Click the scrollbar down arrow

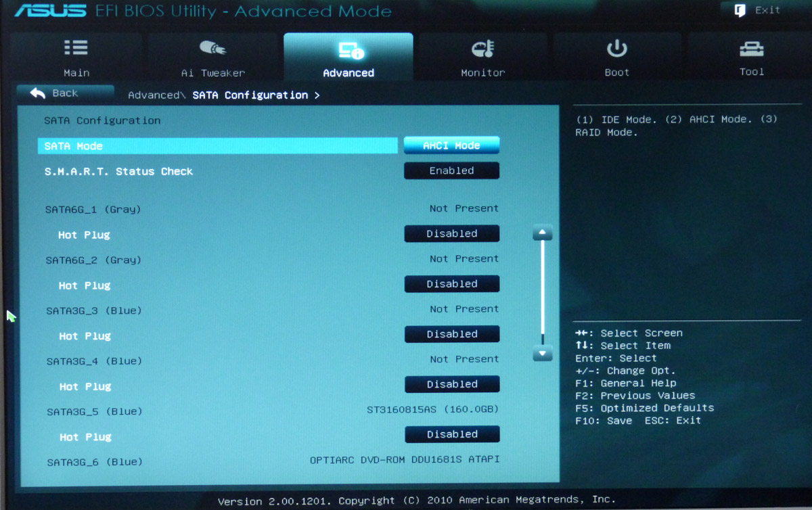coord(543,353)
